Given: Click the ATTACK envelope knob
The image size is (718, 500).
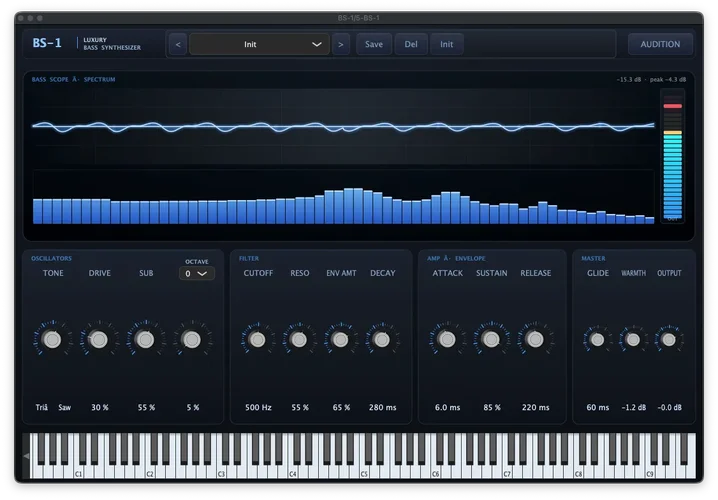Looking at the screenshot, I should [x=447, y=339].
